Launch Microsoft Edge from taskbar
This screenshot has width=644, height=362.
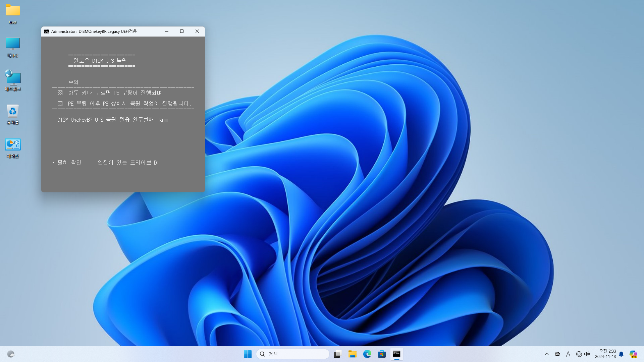pos(367,354)
